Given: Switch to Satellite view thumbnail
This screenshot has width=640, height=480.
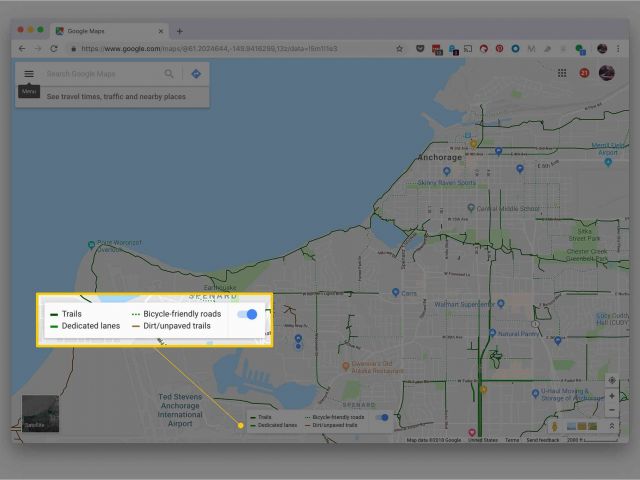Looking at the screenshot, I should coord(40,413).
